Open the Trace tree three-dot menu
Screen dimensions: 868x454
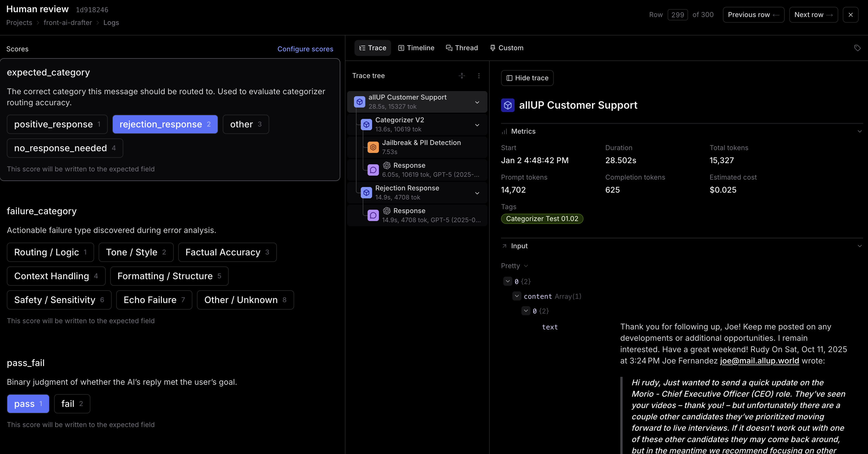pyautogui.click(x=479, y=76)
